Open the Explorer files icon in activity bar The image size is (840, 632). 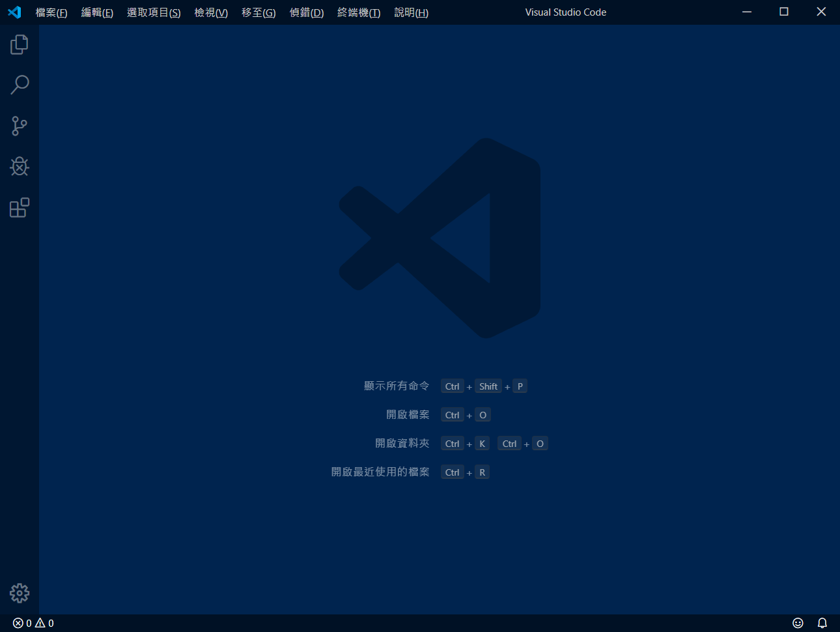[20, 44]
